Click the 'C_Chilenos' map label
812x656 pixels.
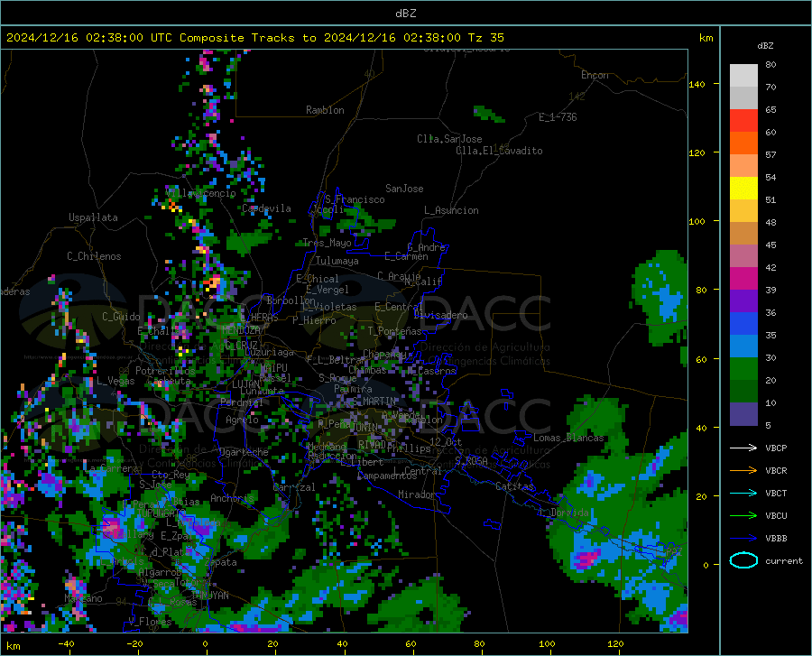coord(94,256)
